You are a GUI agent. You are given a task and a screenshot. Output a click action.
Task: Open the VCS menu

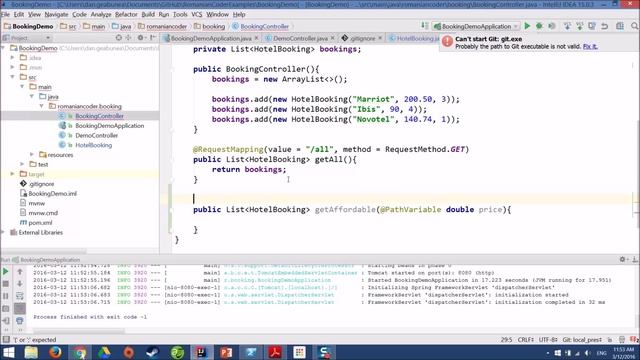(x=197, y=14)
